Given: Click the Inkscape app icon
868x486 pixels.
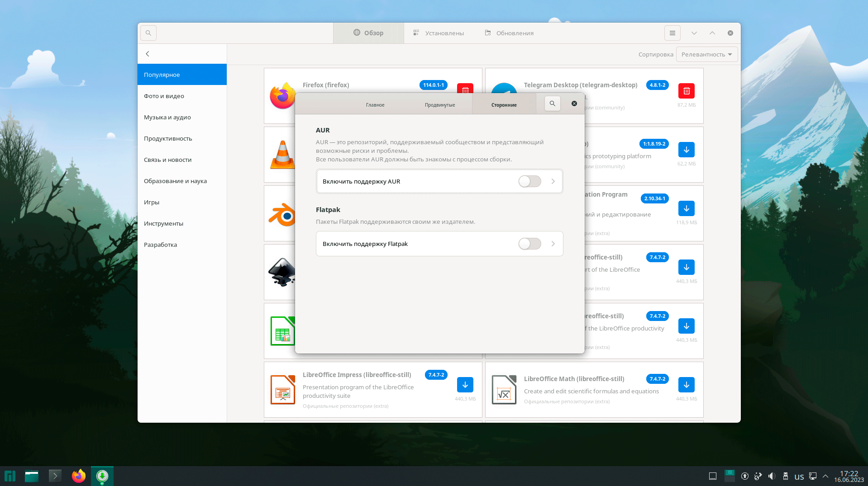Looking at the screenshot, I should click(x=281, y=272).
